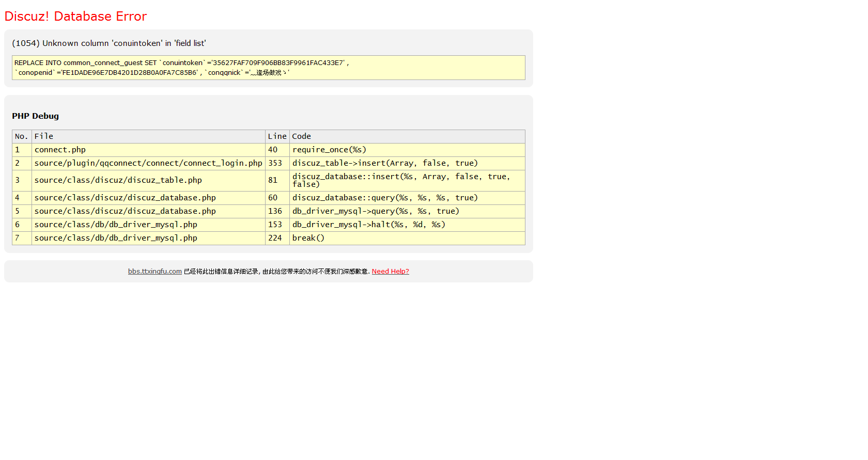This screenshot has height=460, width=868.
Task: Select the discuz_table->insert code cell
Action: (407, 163)
